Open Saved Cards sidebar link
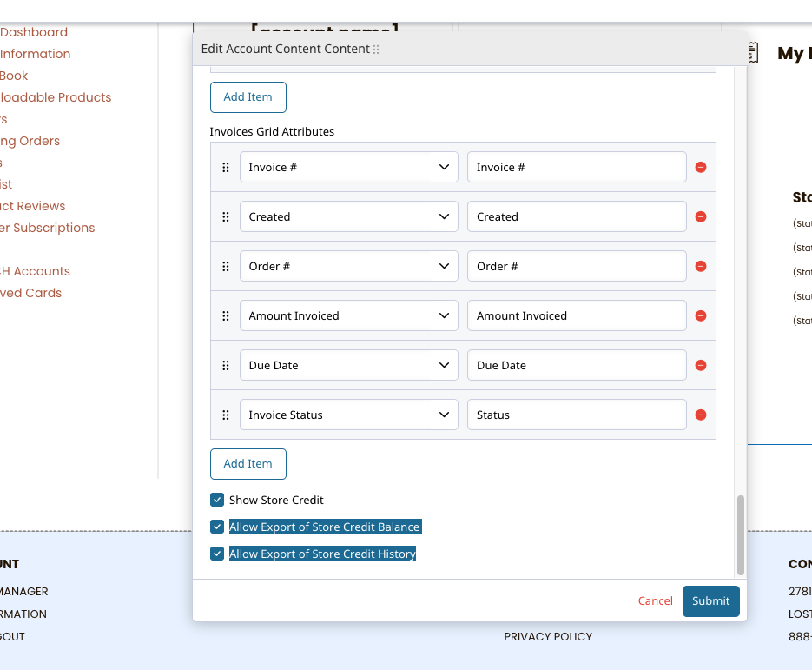 [x=30, y=293]
